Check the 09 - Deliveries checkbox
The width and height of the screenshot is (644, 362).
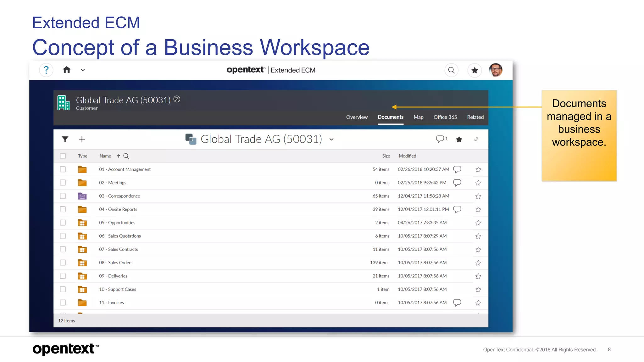pyautogui.click(x=63, y=276)
